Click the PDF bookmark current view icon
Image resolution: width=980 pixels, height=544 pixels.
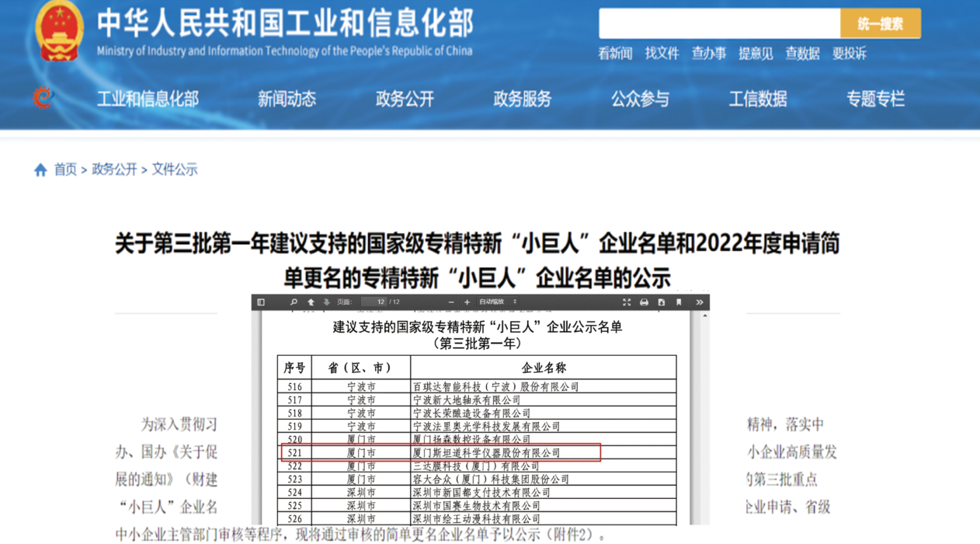679,302
